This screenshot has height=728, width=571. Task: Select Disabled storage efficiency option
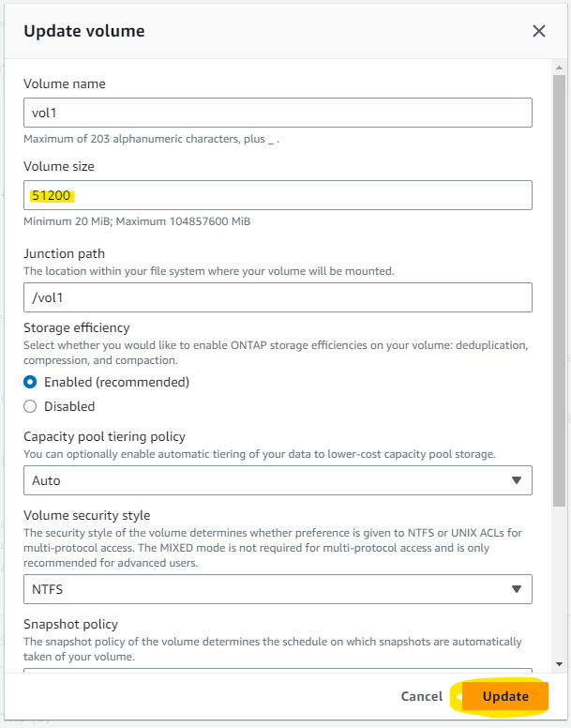[x=30, y=406]
